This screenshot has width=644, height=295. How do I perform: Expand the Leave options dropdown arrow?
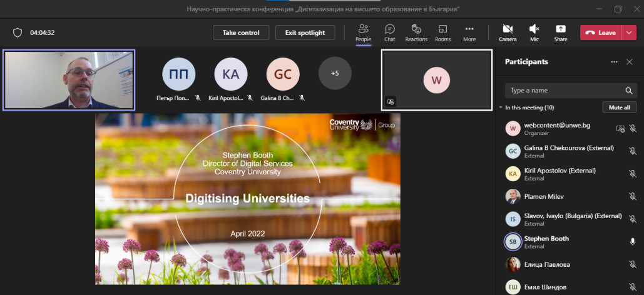(x=629, y=33)
